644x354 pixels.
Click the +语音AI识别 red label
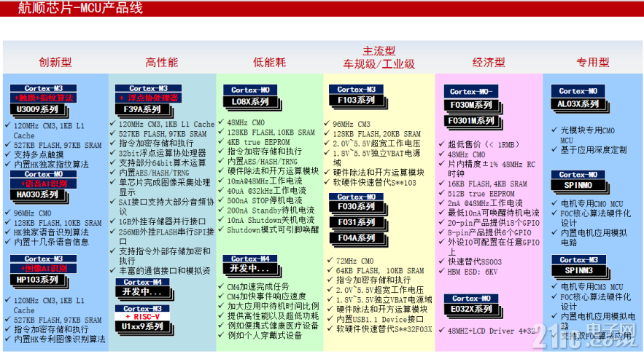tap(44, 184)
